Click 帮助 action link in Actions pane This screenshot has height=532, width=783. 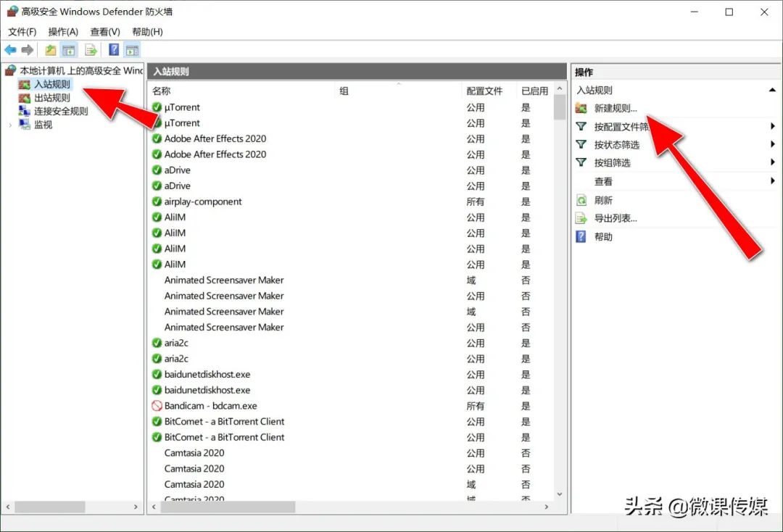click(603, 236)
